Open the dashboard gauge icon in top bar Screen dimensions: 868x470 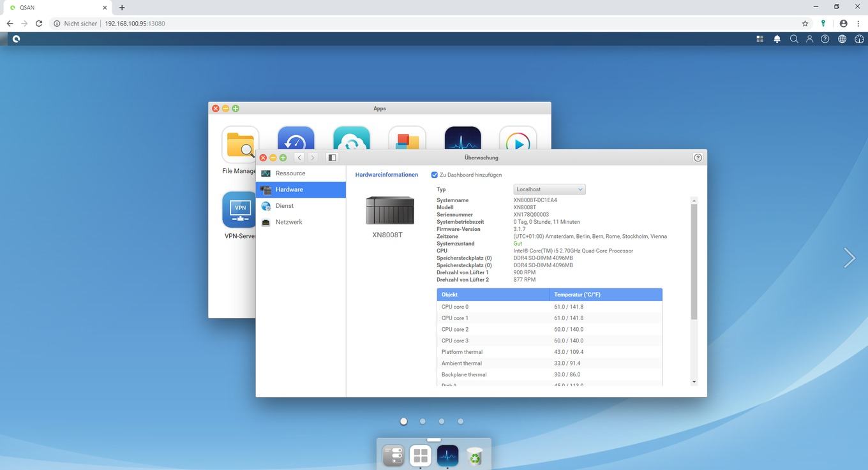tap(858, 39)
